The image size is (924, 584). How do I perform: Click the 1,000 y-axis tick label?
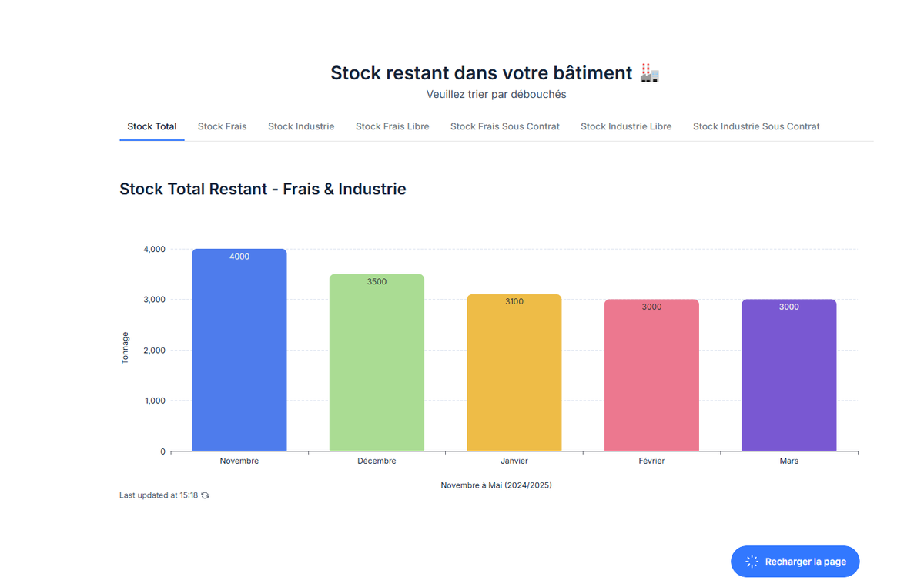click(x=154, y=401)
